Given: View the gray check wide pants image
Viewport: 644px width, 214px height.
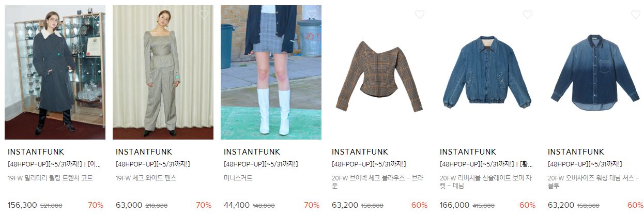Looking at the screenshot, I should pyautogui.click(x=163, y=72).
